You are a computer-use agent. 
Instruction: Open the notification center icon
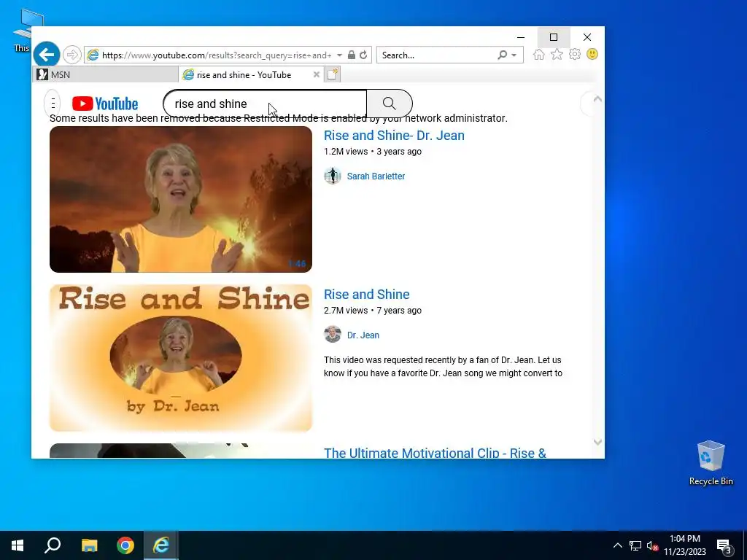(724, 546)
